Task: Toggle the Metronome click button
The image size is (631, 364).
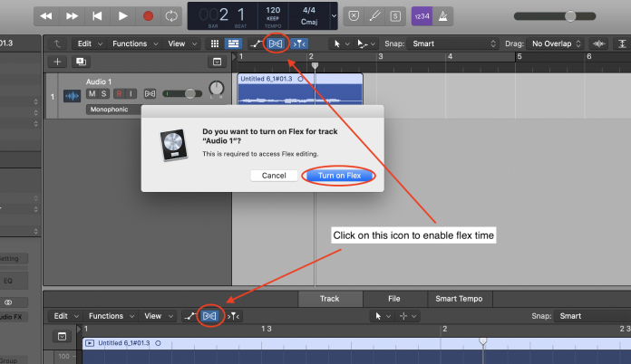Action: tap(442, 16)
